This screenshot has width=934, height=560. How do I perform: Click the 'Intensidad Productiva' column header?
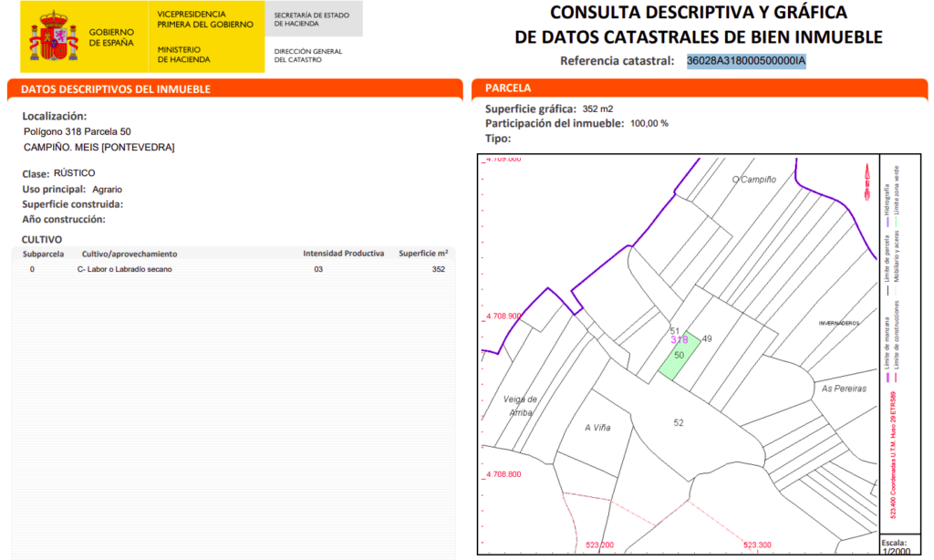(344, 254)
